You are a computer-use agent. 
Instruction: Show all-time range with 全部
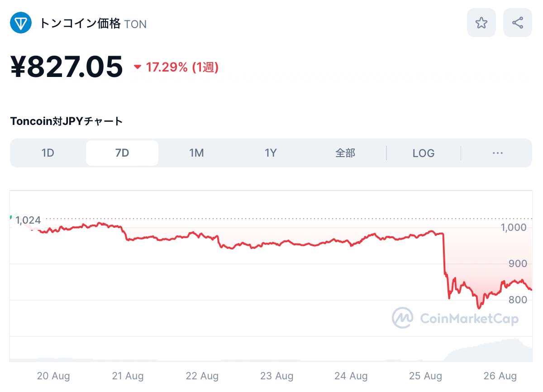click(345, 153)
